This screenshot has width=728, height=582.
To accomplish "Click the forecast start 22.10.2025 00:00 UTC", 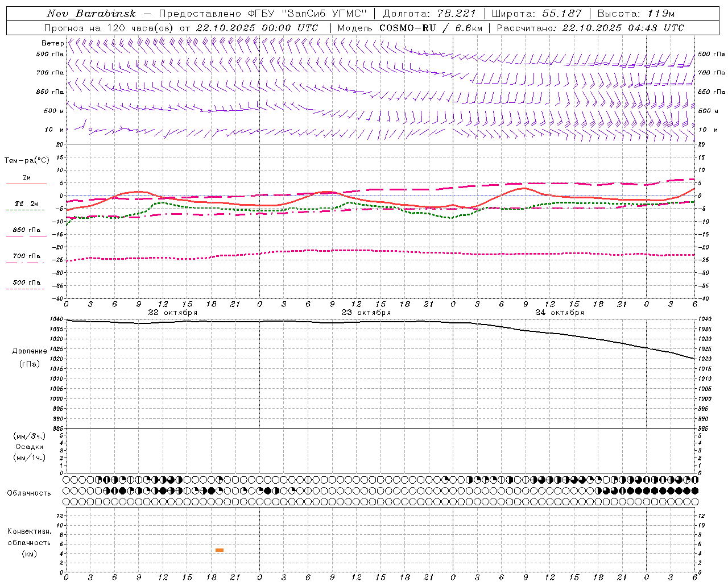I will coord(257,28).
